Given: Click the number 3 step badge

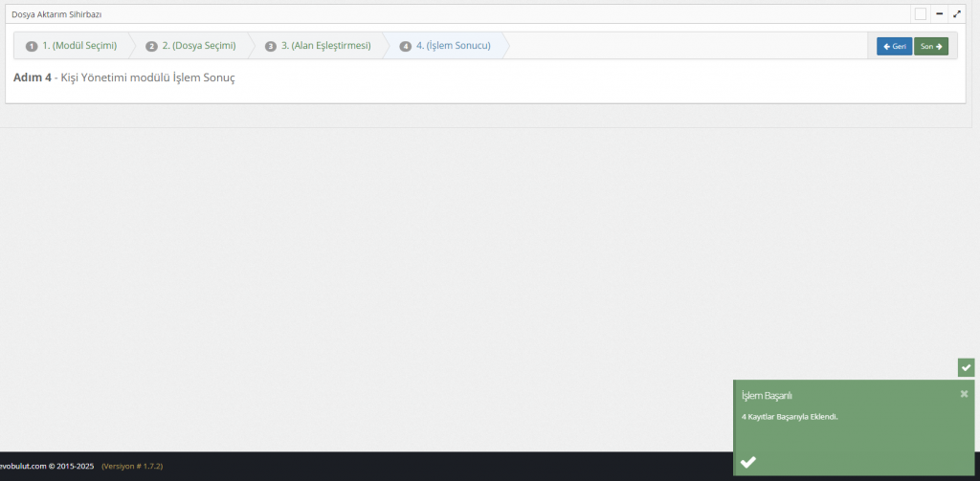Looking at the screenshot, I should [271, 46].
